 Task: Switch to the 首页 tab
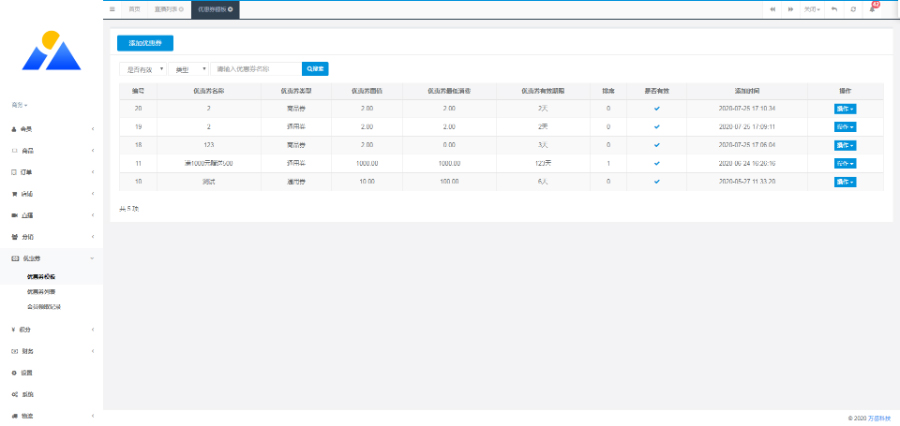134,9
